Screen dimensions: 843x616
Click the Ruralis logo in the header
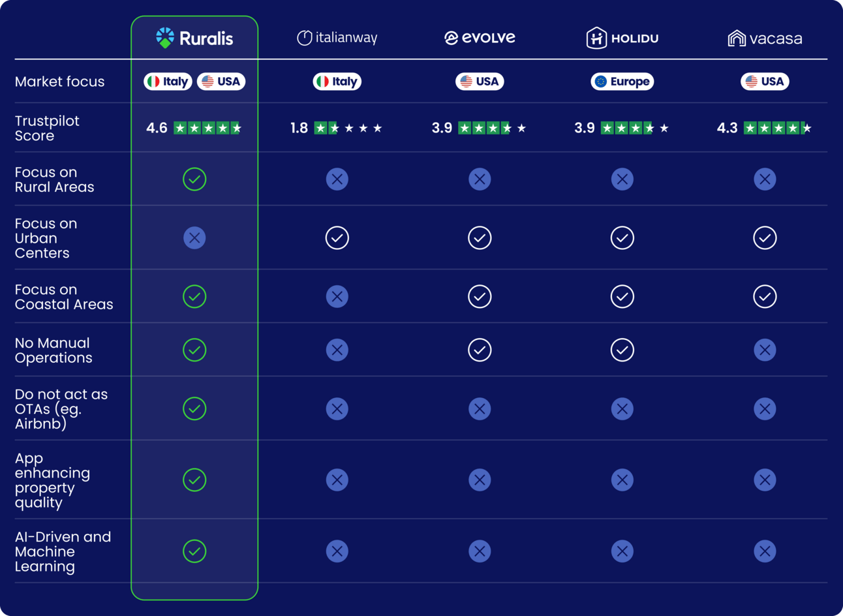point(194,38)
